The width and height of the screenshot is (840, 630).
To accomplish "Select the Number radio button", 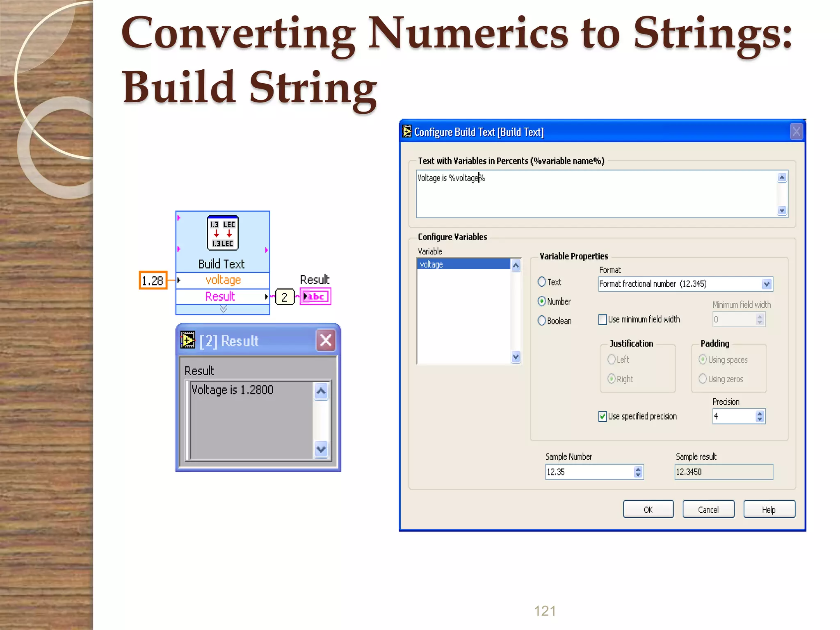I will [542, 301].
